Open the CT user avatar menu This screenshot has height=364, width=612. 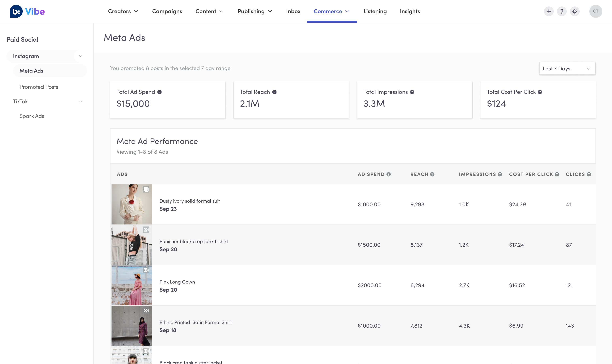596,11
